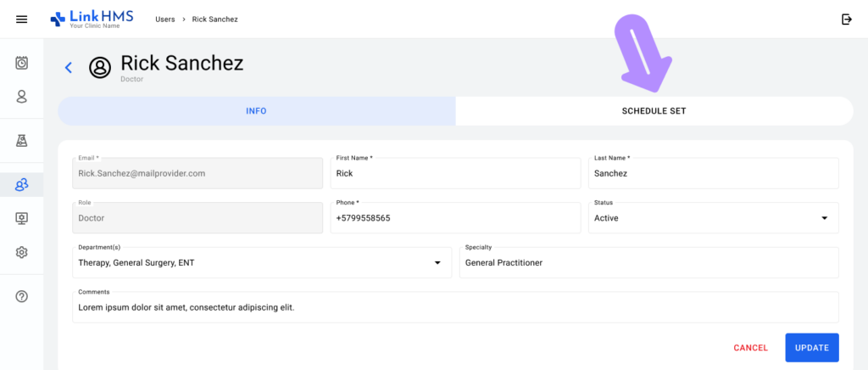Click the First Name field containing Rick
The height and width of the screenshot is (370, 868).
[x=455, y=173]
